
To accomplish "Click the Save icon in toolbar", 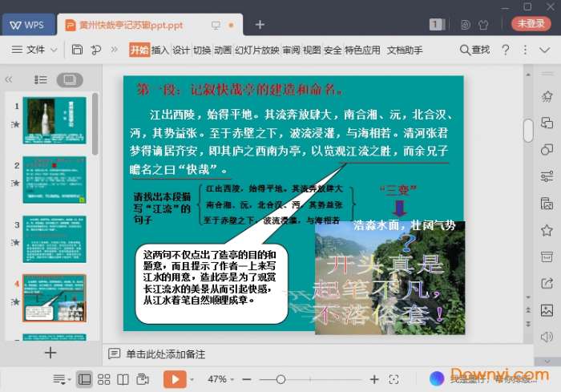I will 77,50.
